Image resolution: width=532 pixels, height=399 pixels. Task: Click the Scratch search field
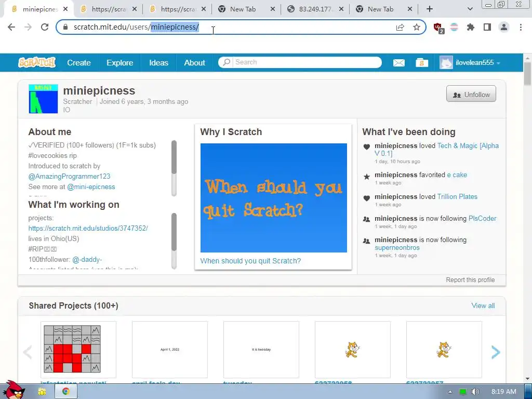point(300,62)
